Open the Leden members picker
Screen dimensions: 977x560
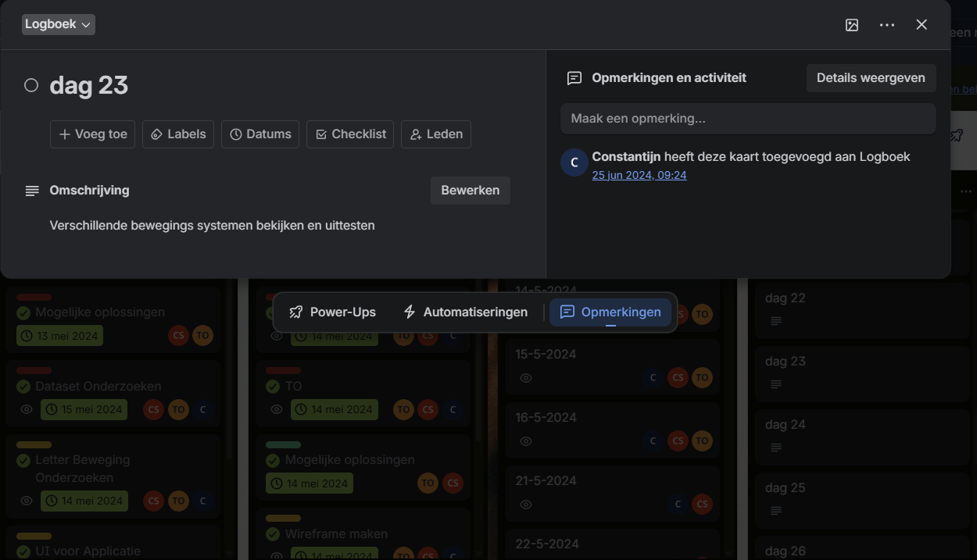point(436,134)
